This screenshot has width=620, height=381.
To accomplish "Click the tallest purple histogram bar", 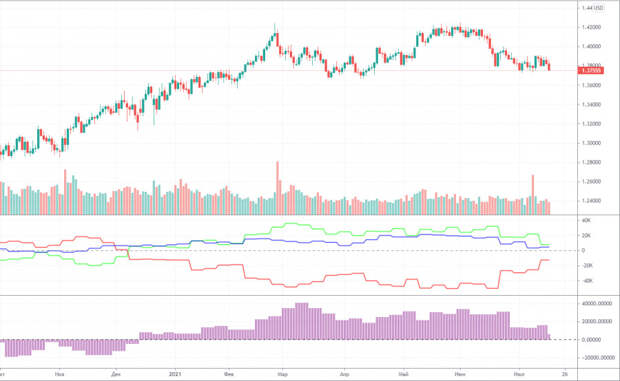I will click(x=302, y=321).
